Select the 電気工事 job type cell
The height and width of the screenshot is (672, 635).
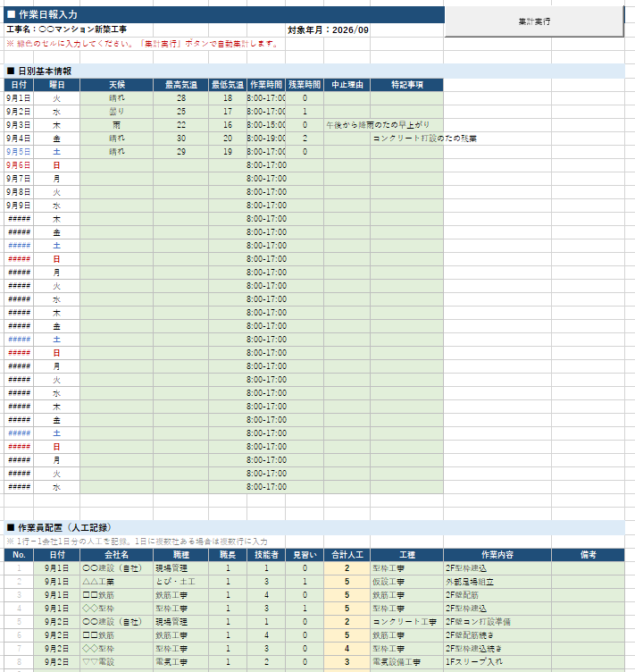coord(181,661)
